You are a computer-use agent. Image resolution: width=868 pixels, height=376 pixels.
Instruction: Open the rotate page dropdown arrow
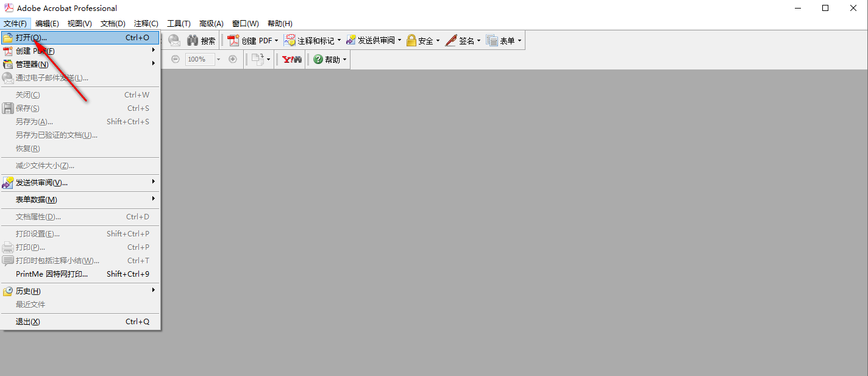tap(268, 60)
